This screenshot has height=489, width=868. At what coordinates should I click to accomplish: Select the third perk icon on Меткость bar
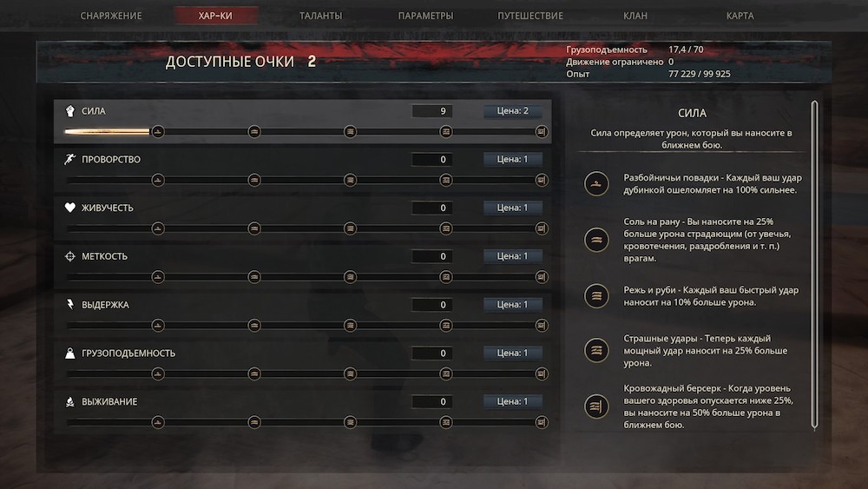(350, 277)
